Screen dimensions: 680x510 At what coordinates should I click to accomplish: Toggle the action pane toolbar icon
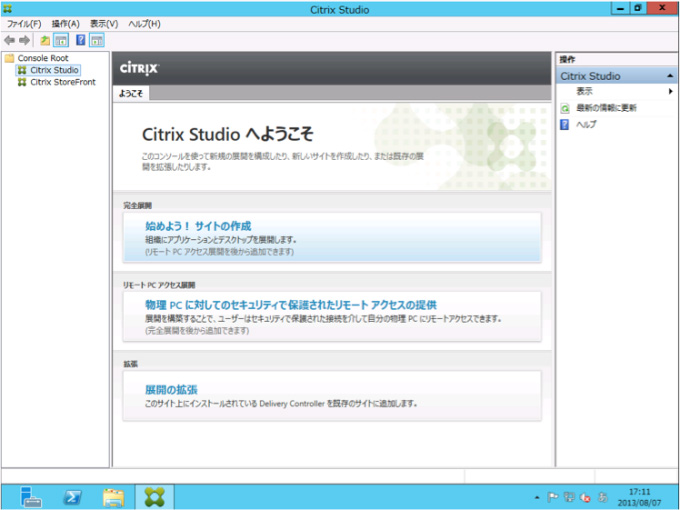(97, 40)
